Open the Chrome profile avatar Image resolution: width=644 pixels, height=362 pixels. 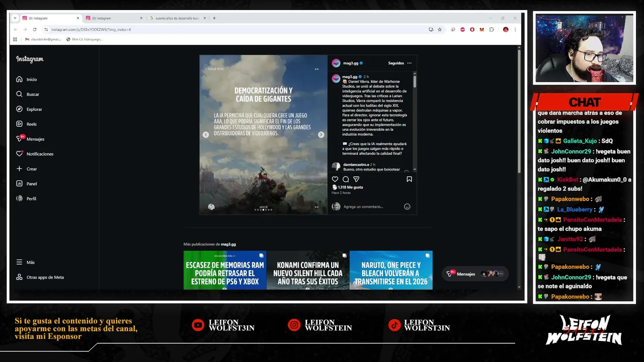tap(506, 30)
